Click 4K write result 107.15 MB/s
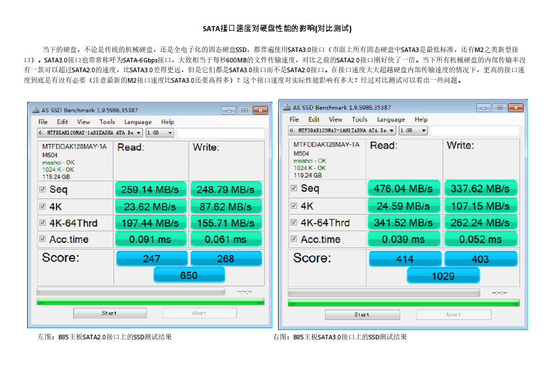Image resolution: width=554 pixels, height=392 pixels. point(481,206)
